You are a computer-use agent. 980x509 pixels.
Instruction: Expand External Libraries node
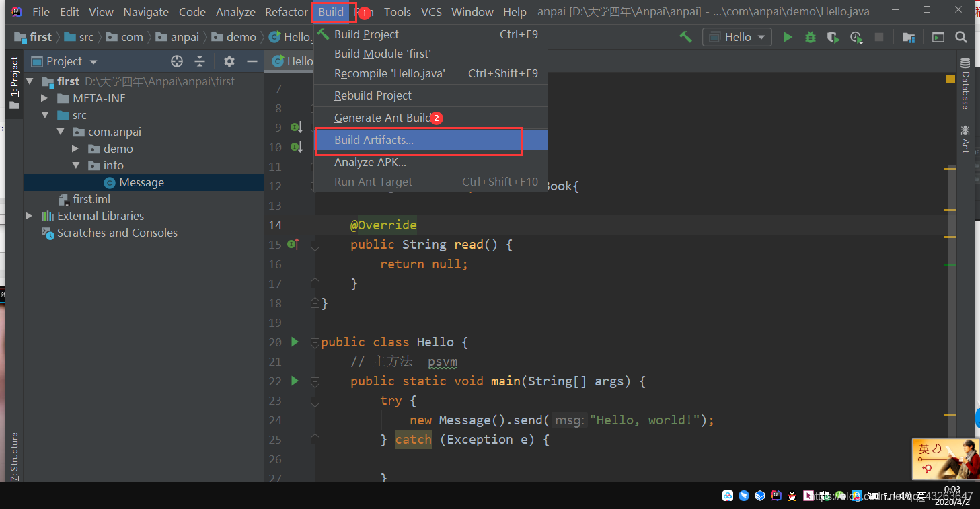29,216
